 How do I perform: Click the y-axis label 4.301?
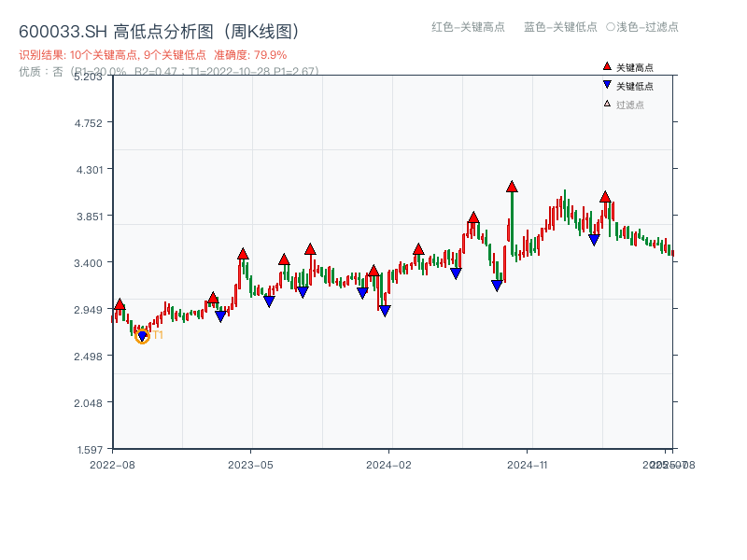point(90,170)
